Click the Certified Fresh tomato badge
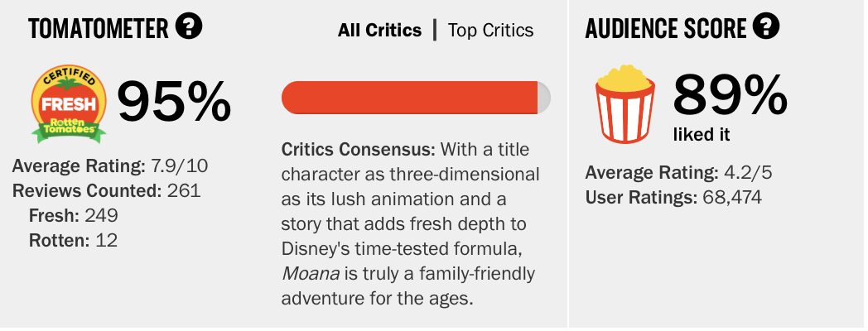 (69, 104)
